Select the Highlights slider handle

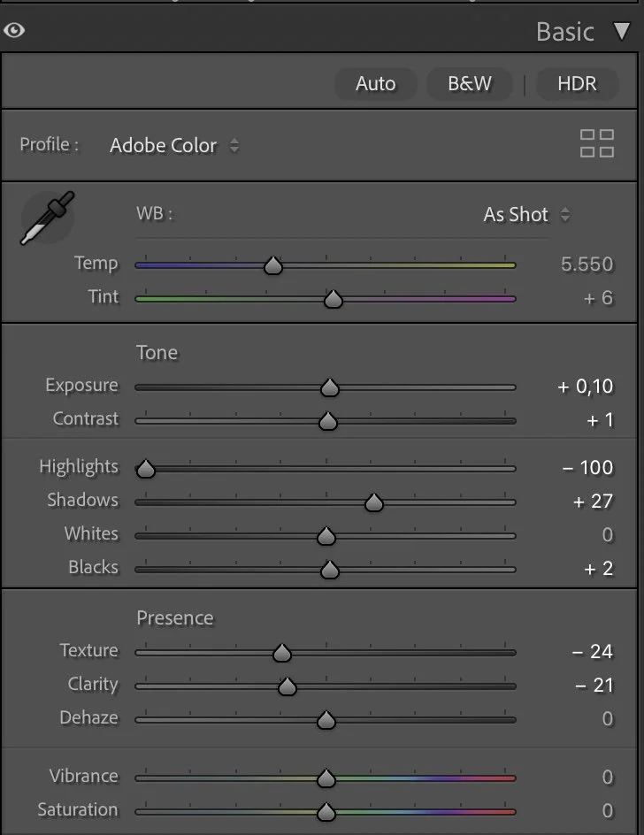[x=145, y=469]
